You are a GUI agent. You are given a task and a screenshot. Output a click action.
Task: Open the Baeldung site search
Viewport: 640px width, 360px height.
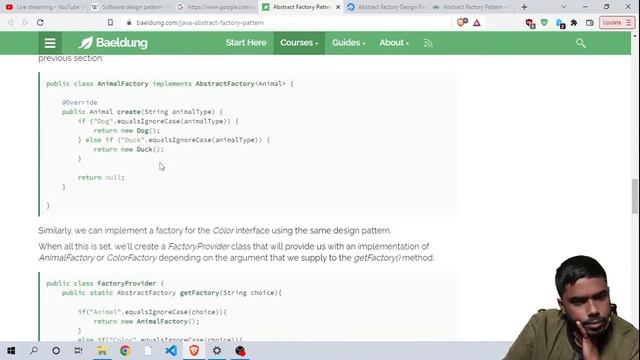[x=580, y=43]
